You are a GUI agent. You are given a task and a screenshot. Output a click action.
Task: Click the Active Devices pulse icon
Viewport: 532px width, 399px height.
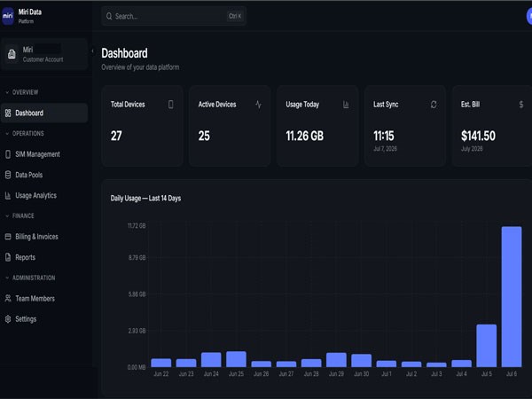[258, 105]
